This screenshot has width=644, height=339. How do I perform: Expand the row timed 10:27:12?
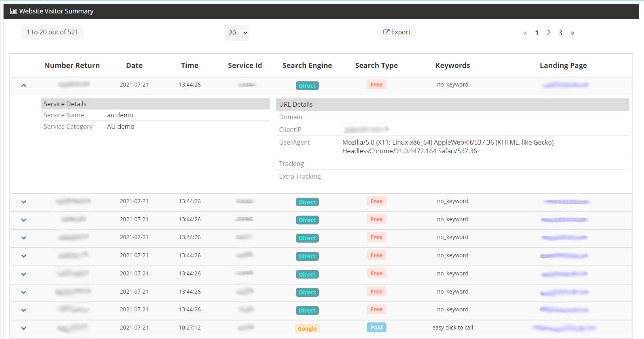point(24,328)
